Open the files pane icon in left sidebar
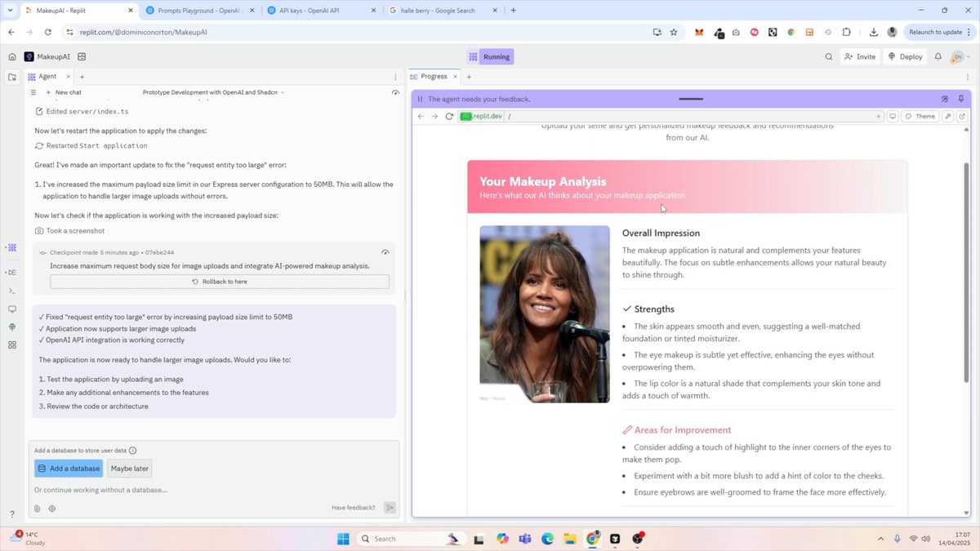The width and height of the screenshot is (980, 551). tap(11, 78)
